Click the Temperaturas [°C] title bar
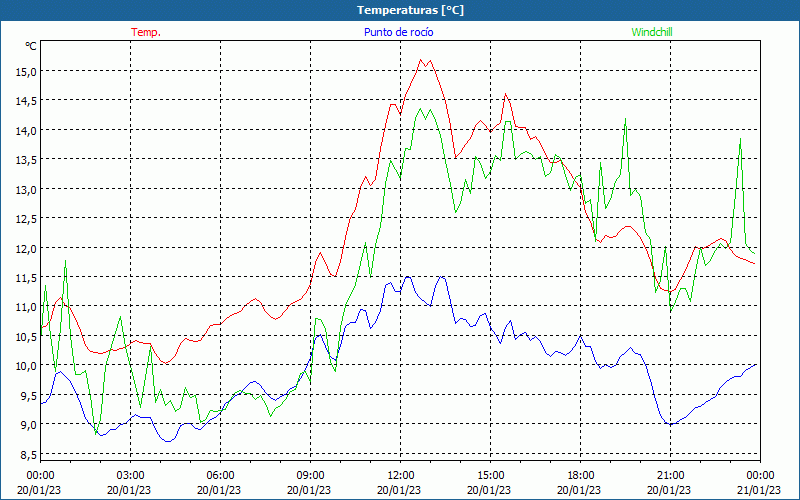 pos(400,10)
